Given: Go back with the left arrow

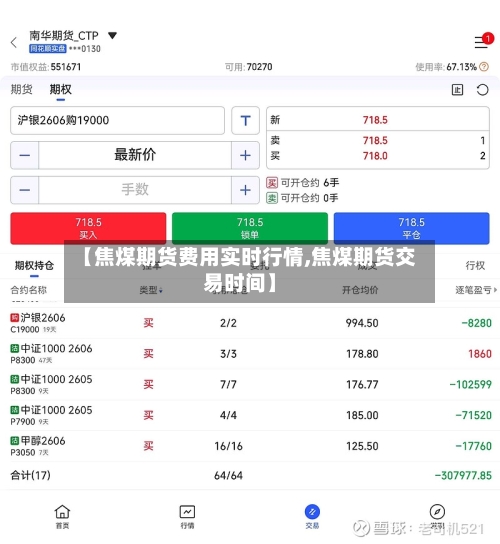Looking at the screenshot, I should (14, 43).
